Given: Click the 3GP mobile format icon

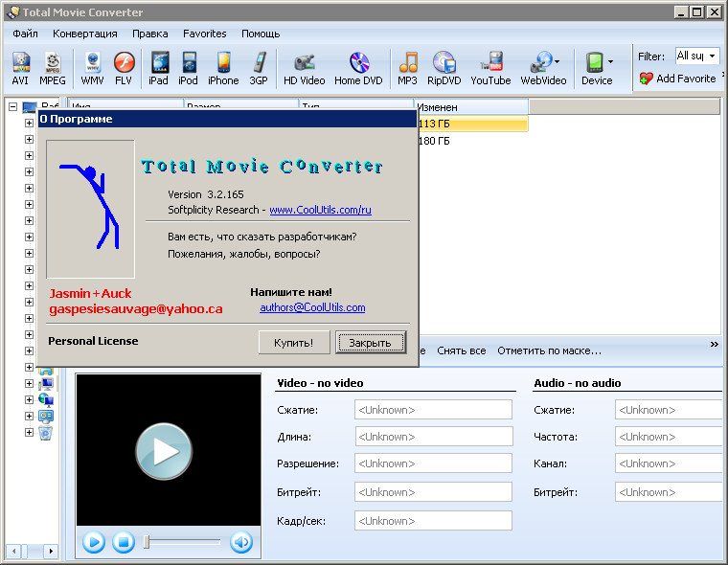Looking at the screenshot, I should tap(259, 68).
